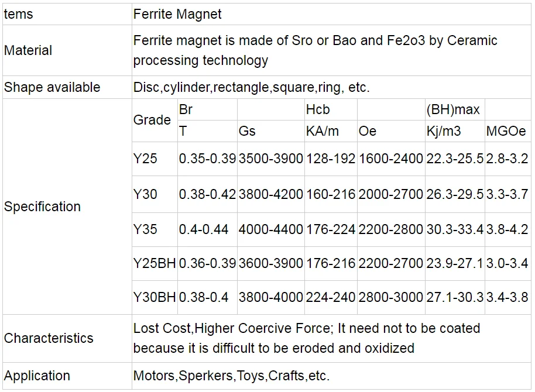The width and height of the screenshot is (535, 392).
Task: Click the Y30BH grade cell
Action: tap(155, 297)
